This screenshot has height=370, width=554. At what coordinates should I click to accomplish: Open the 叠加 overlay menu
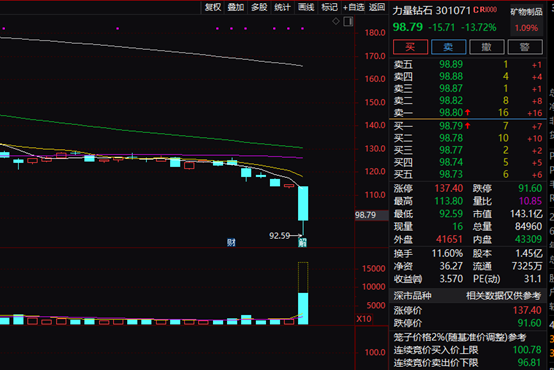coord(236,7)
